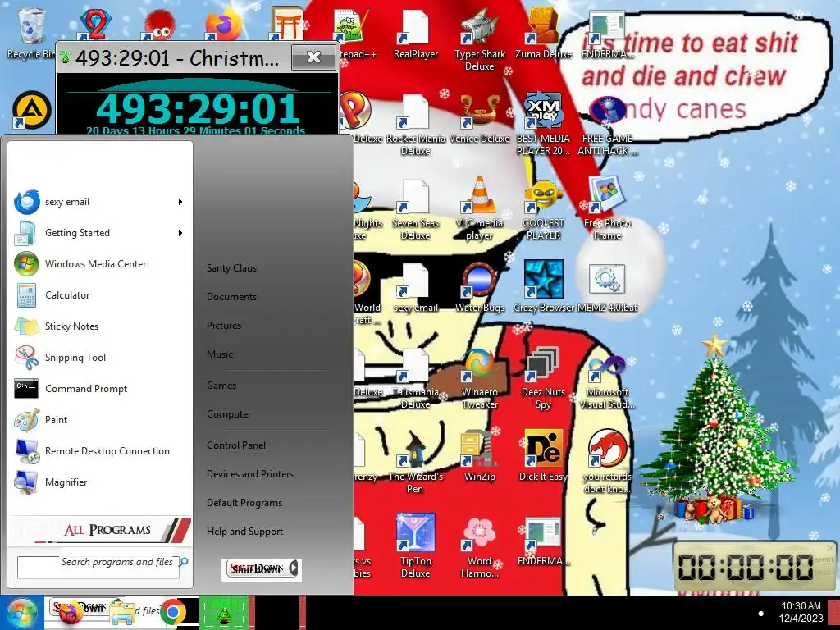Open Games link in Start menu
Image resolution: width=840 pixels, height=630 pixels.
(221, 386)
